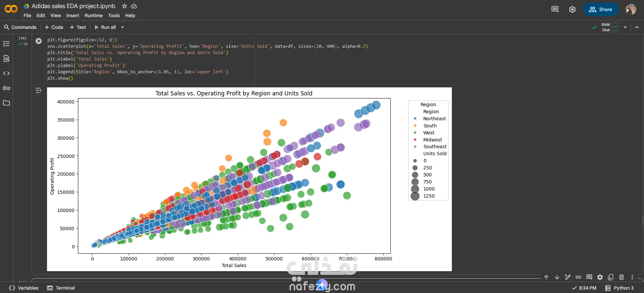Screen dimensions: 644x293
Task: Open the View menu
Action: coord(56,15)
